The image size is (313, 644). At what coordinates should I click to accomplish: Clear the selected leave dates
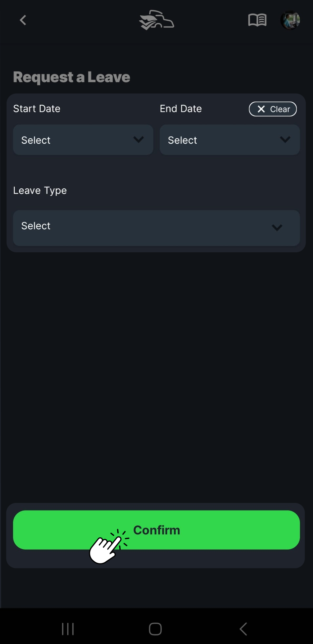273,109
